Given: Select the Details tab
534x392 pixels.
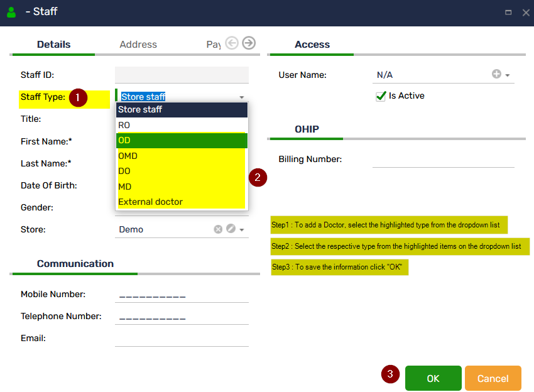Looking at the screenshot, I should pos(53,45).
